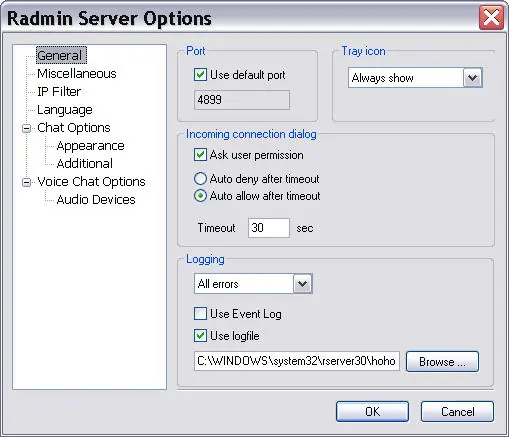Select Additional under Chat Options
Image resolution: width=509 pixels, height=437 pixels.
[85, 163]
